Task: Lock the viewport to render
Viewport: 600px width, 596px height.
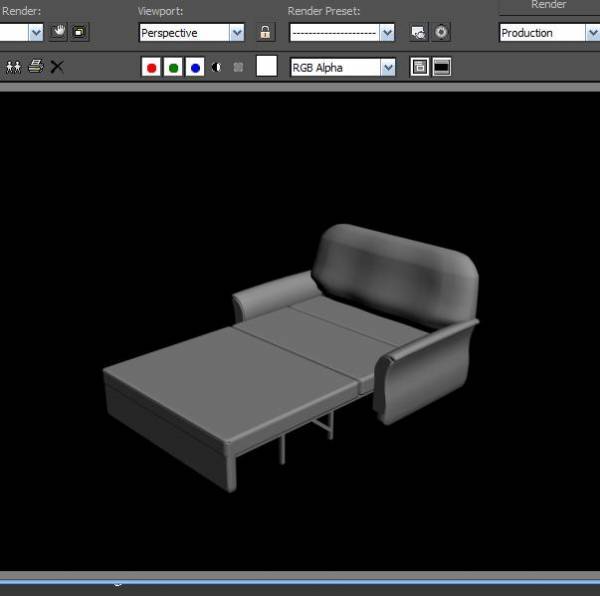Action: point(265,32)
